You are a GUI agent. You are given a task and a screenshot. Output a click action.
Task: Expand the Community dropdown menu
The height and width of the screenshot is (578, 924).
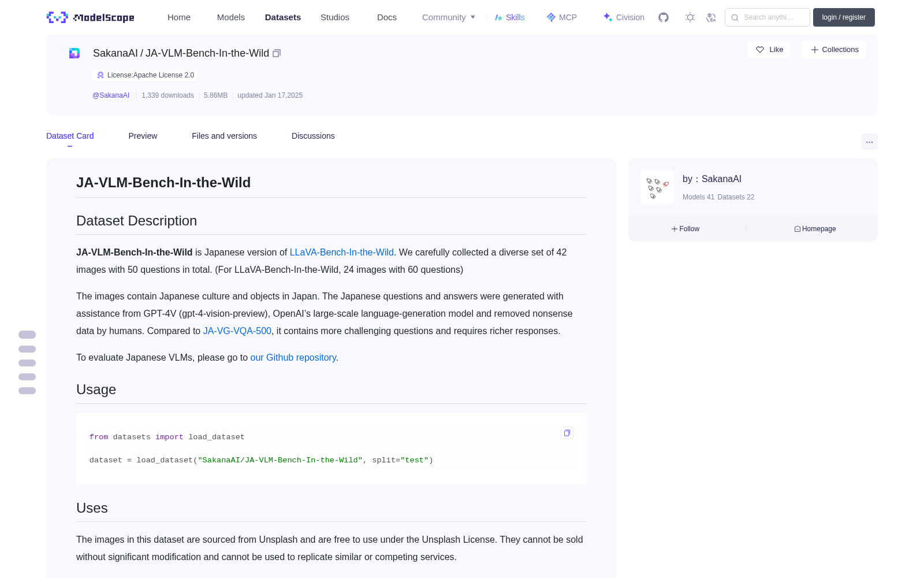[449, 17]
